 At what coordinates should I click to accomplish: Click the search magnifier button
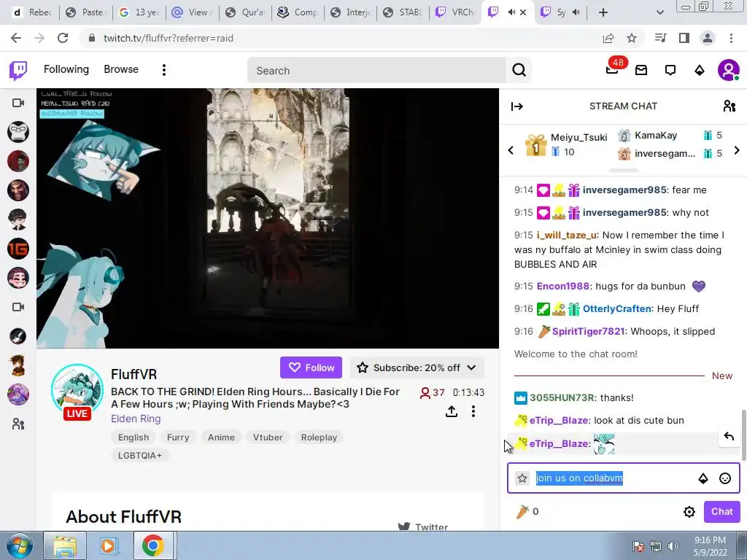519,71
